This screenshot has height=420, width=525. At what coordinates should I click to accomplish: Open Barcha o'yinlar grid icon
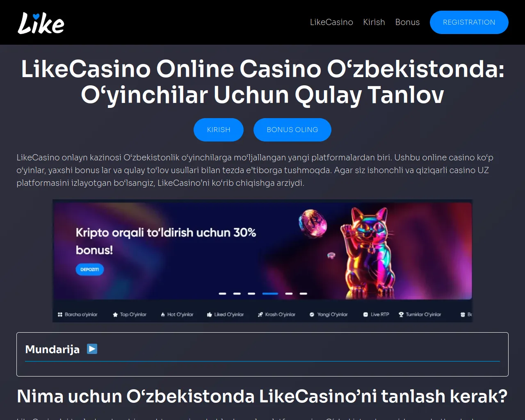point(60,315)
